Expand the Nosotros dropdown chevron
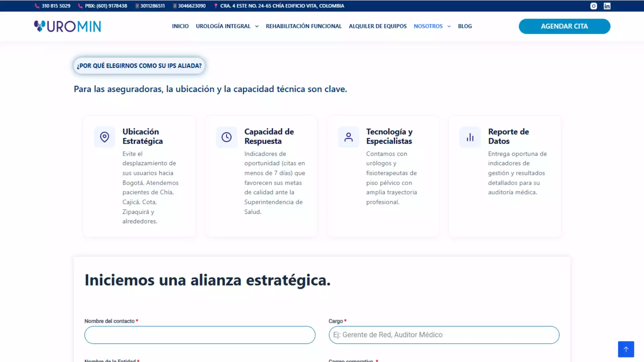 click(x=449, y=26)
